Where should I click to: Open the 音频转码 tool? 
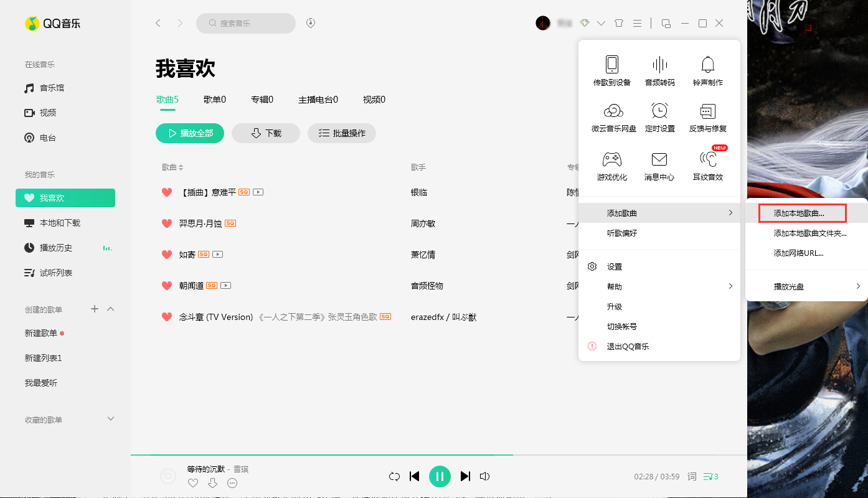click(659, 70)
